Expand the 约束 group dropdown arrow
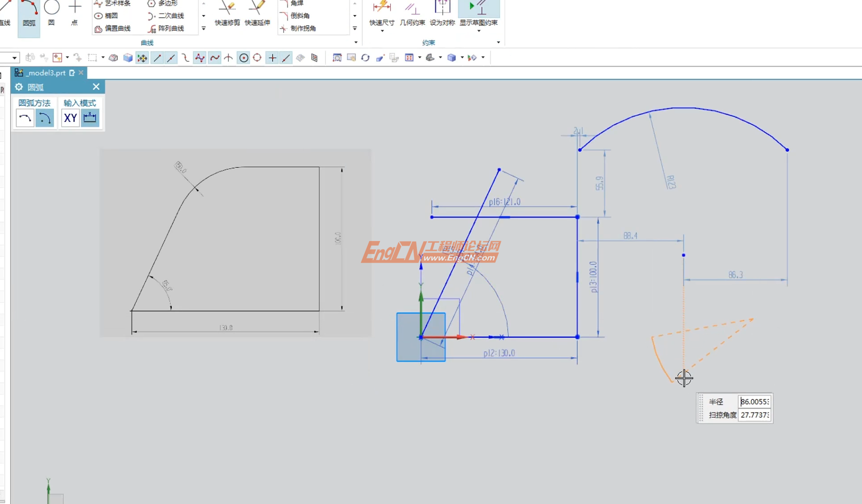Screen dimensions: 862x504 [498, 43]
